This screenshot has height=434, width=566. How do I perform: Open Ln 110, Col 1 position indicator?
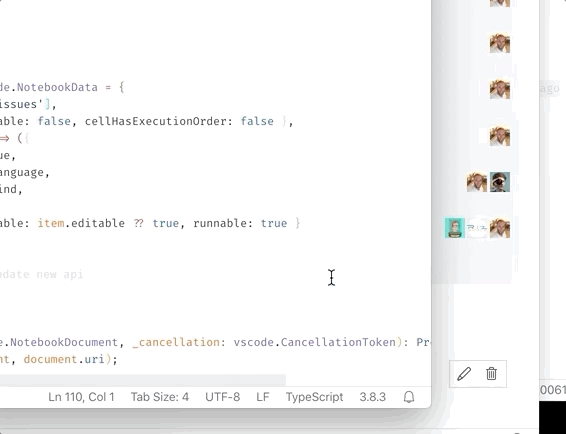(81, 397)
